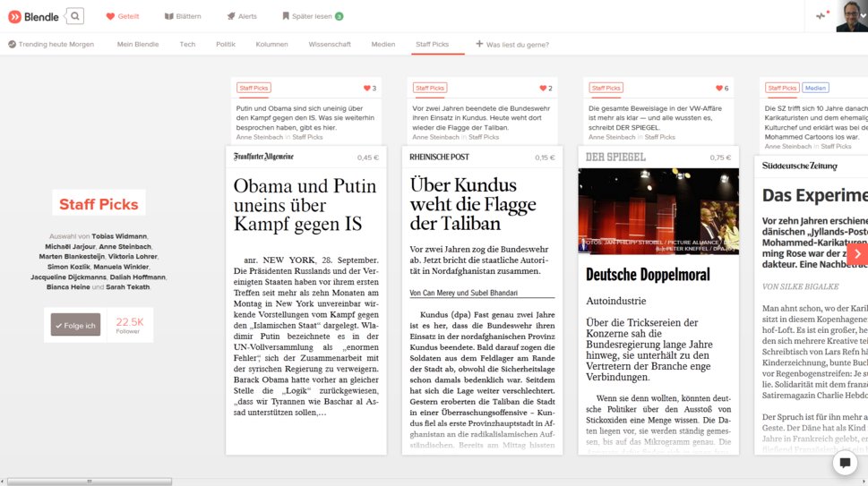
Task: Open Jacqueline Dijckmanns' profile link
Action: [x=68, y=277]
